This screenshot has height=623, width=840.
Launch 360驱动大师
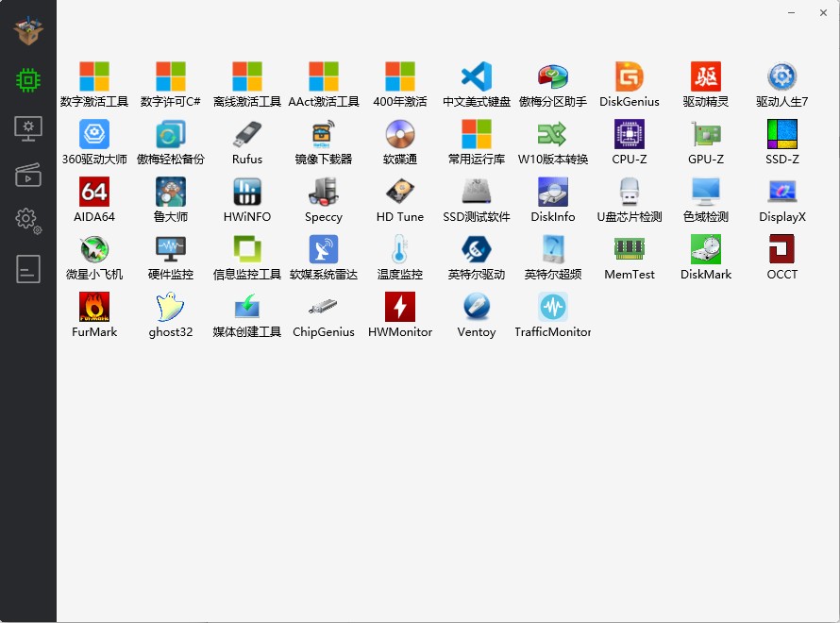(x=94, y=143)
